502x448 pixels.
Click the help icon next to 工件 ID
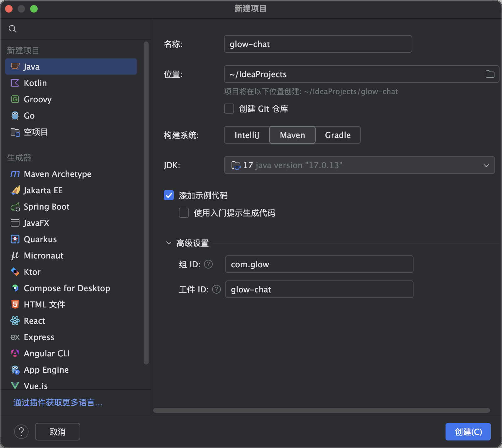216,289
